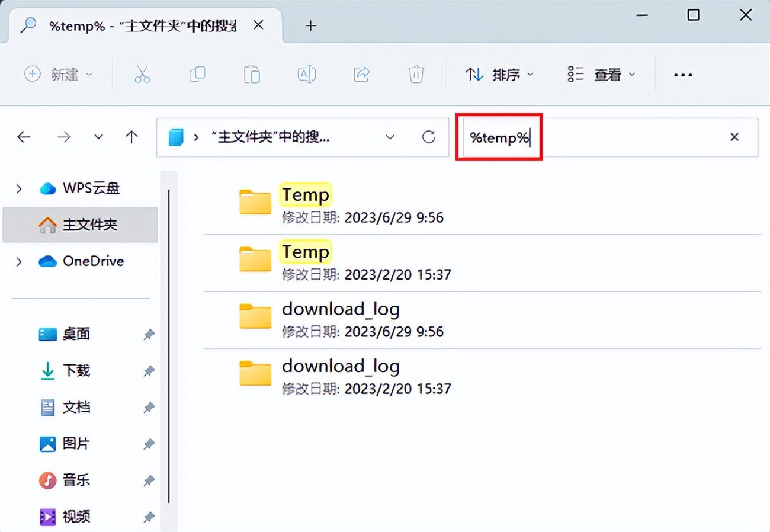
Task: Open the Temp folder modified 2023/6/29
Action: click(305, 194)
